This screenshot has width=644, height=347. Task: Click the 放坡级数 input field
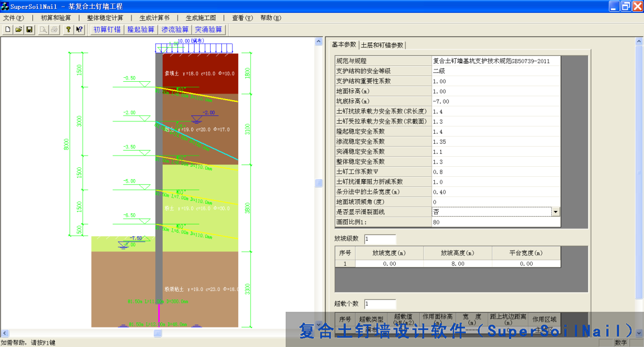(380, 239)
